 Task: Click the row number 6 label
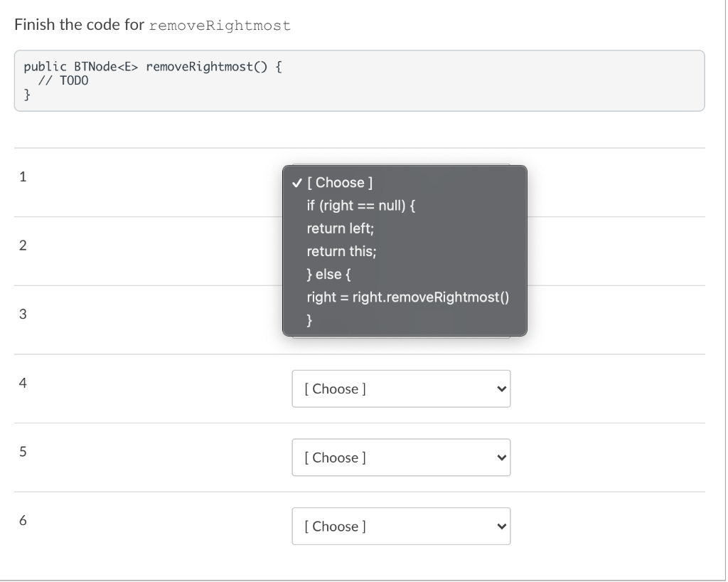pos(22,520)
